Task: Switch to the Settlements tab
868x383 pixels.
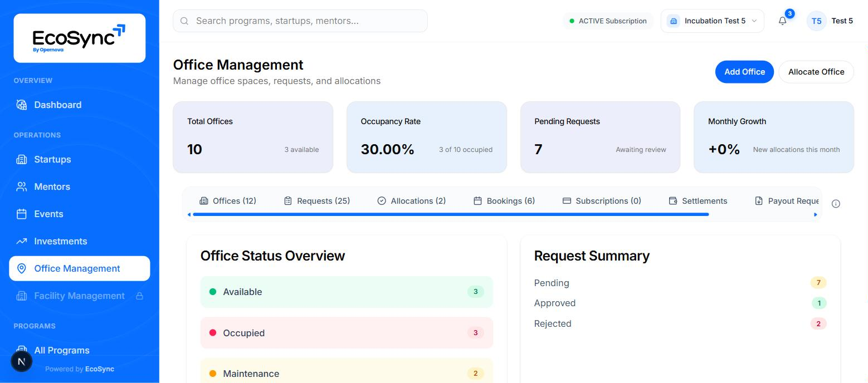Action: [x=698, y=201]
